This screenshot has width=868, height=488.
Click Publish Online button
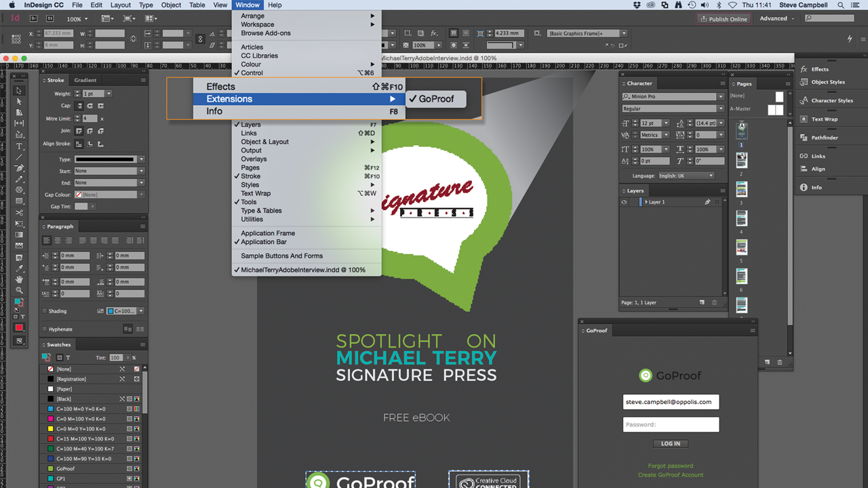(724, 19)
